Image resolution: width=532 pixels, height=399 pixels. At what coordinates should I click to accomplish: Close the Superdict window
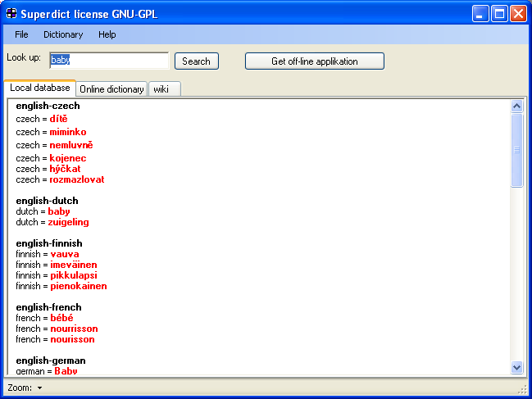point(518,14)
